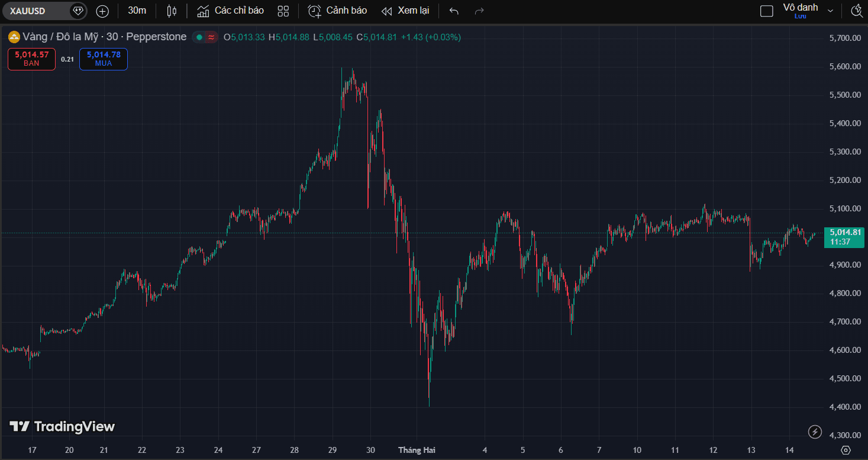Expand the Vô danh layout chevron
The width and height of the screenshot is (868, 460).
pos(830,11)
